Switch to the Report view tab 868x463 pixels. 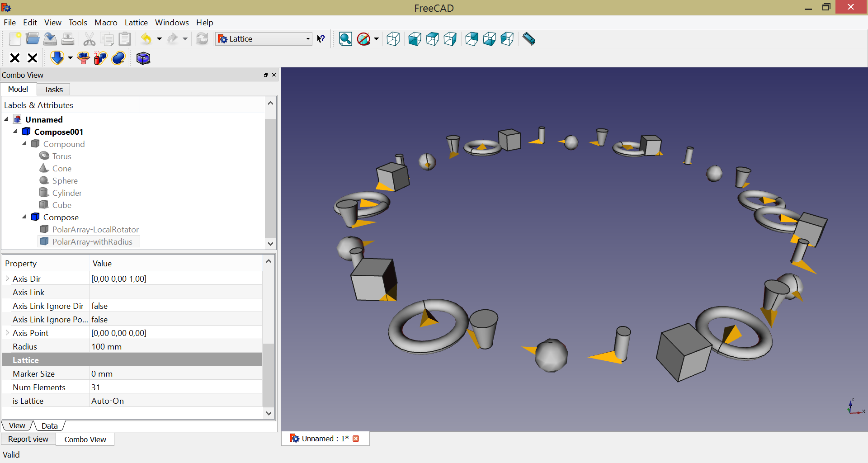[28, 439]
